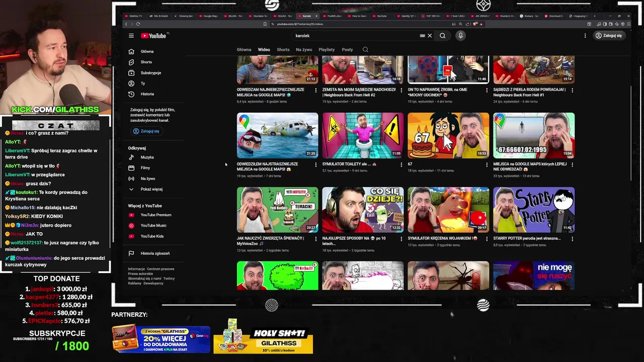The width and height of the screenshot is (644, 362).
Task: Clear the karolek search text
Action: tap(430, 36)
